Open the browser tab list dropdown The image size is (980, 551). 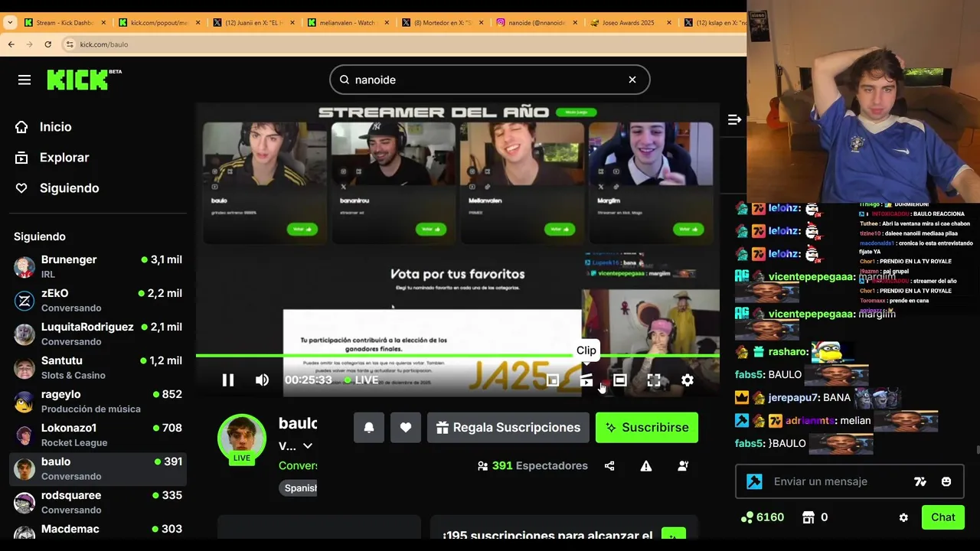coord(10,23)
